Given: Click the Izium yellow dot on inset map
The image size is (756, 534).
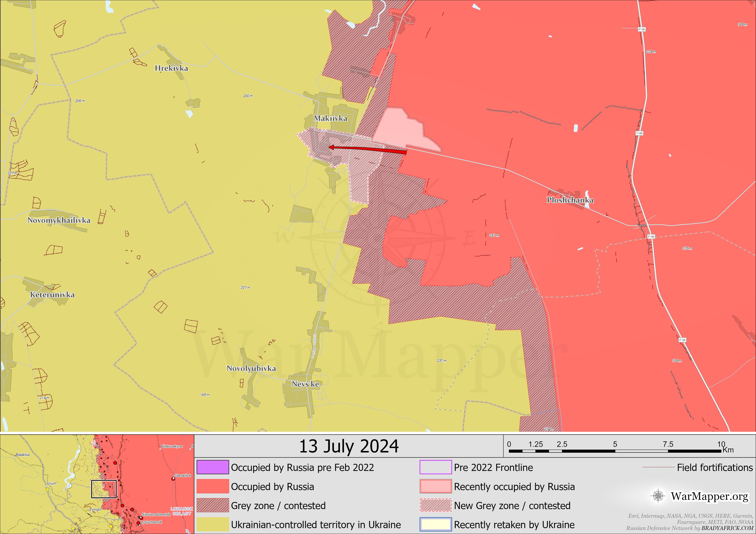Looking at the screenshot, I should (47, 490).
